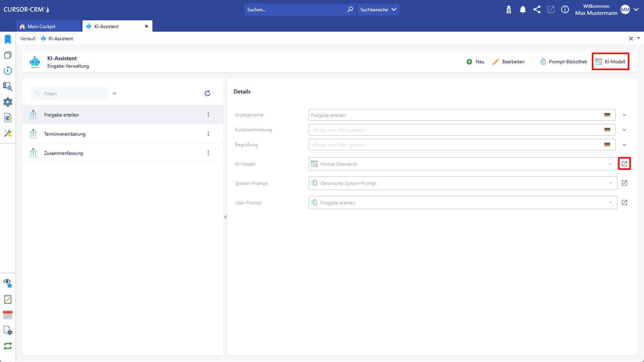Select the Zusammenfassung list entry

[64, 153]
